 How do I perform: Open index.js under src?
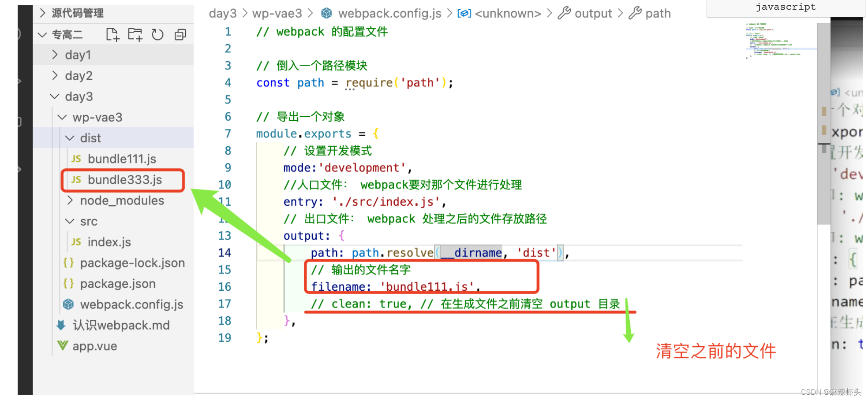pos(109,242)
